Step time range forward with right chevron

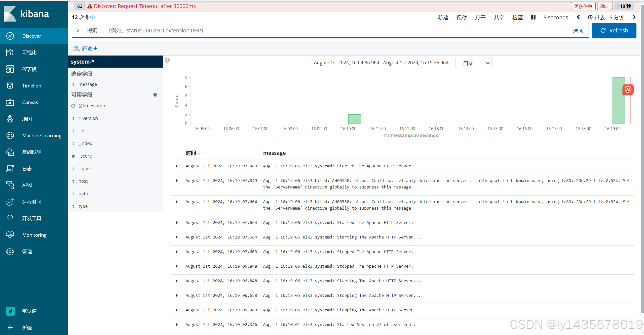[634, 17]
